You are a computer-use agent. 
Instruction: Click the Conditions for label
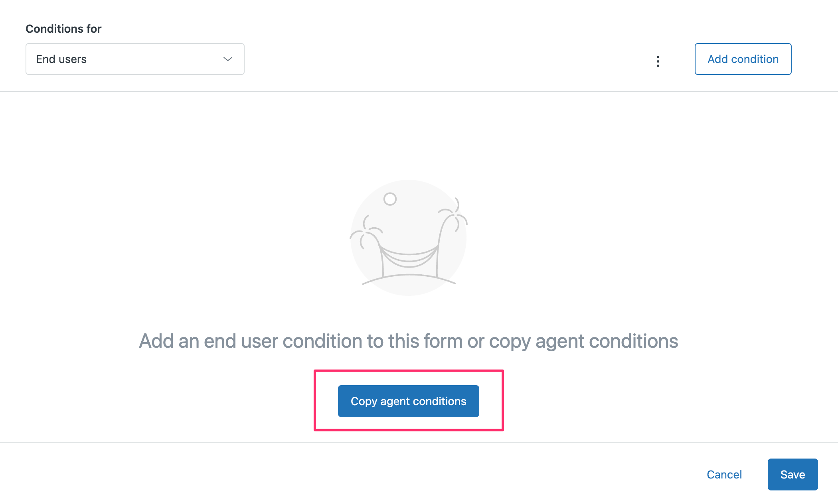63,29
